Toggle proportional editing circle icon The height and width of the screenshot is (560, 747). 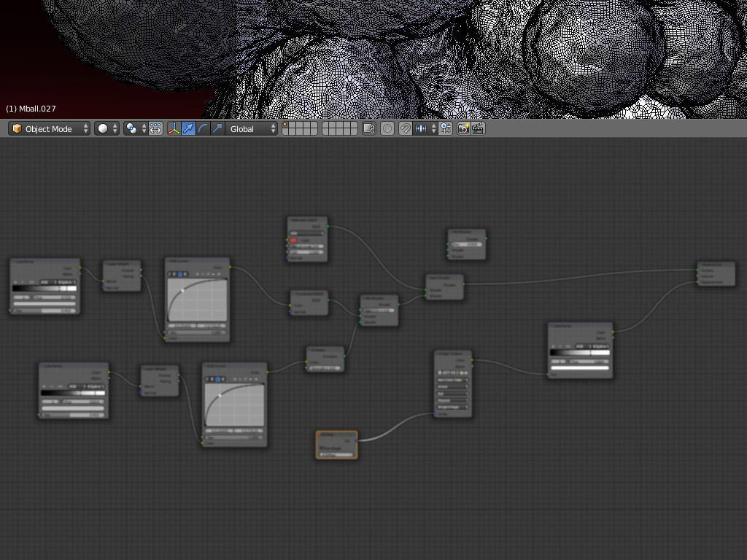[x=387, y=128]
